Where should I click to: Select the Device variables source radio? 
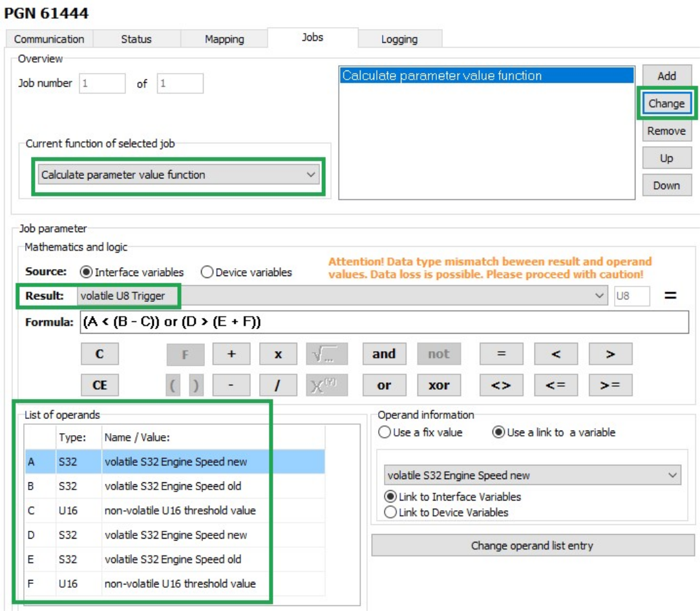tap(207, 272)
